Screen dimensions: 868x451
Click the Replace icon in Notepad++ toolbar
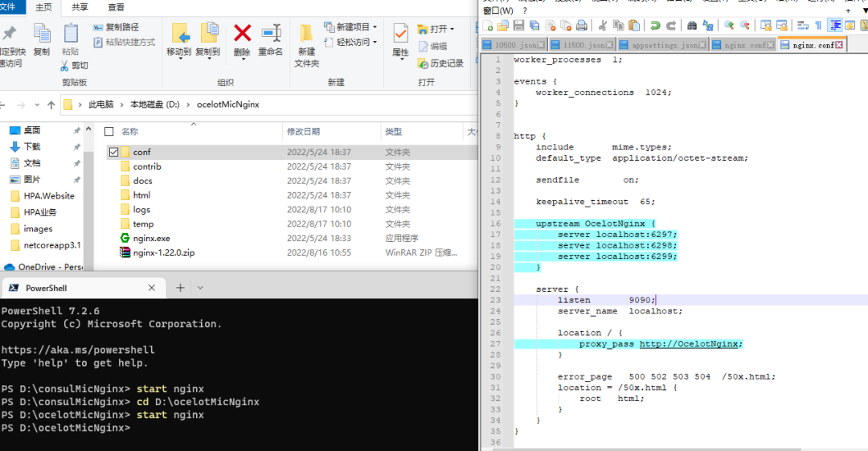(x=708, y=26)
